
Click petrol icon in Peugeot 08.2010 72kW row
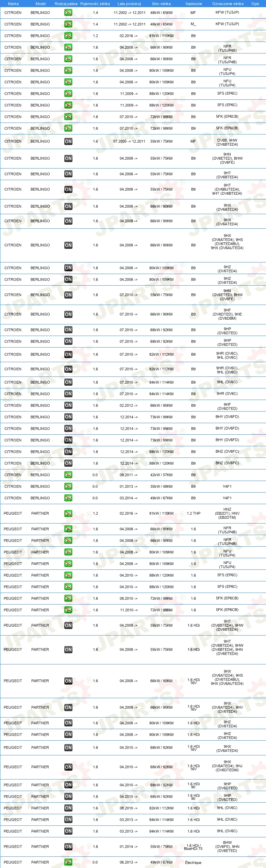pos(68,598)
